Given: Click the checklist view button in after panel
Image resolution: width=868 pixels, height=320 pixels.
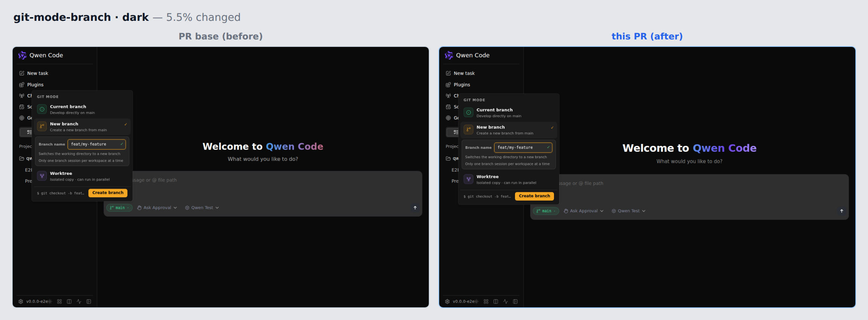Looking at the screenshot, I should click(453, 132).
